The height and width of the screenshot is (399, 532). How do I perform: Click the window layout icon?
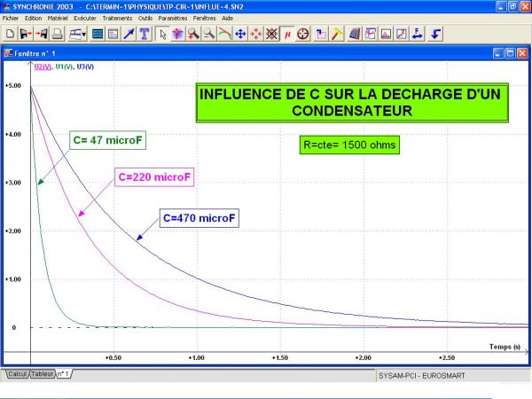[370, 34]
